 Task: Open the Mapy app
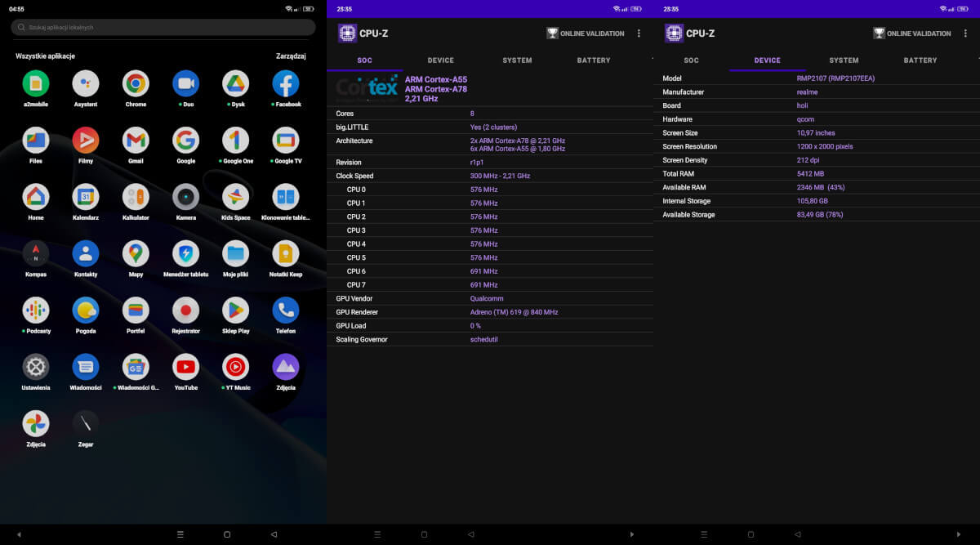coord(135,252)
